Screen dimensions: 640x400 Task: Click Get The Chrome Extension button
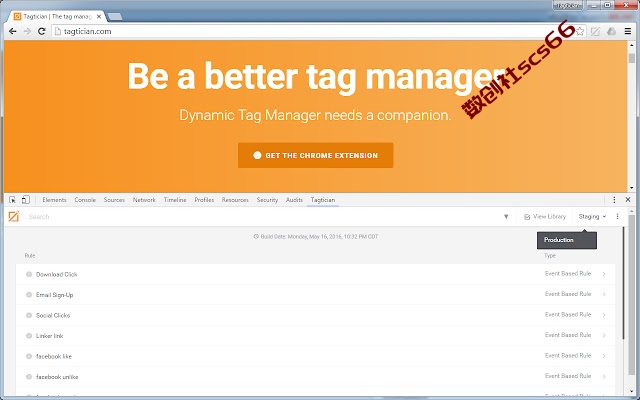point(316,155)
